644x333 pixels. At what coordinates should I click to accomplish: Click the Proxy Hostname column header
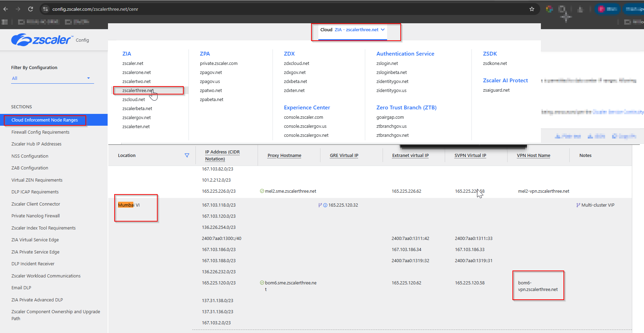pyautogui.click(x=284, y=155)
